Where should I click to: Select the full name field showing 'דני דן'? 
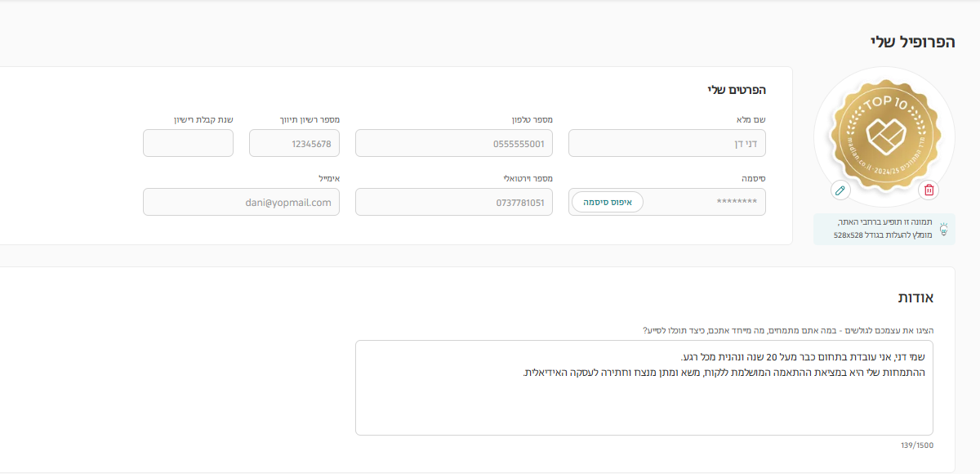tap(666, 142)
